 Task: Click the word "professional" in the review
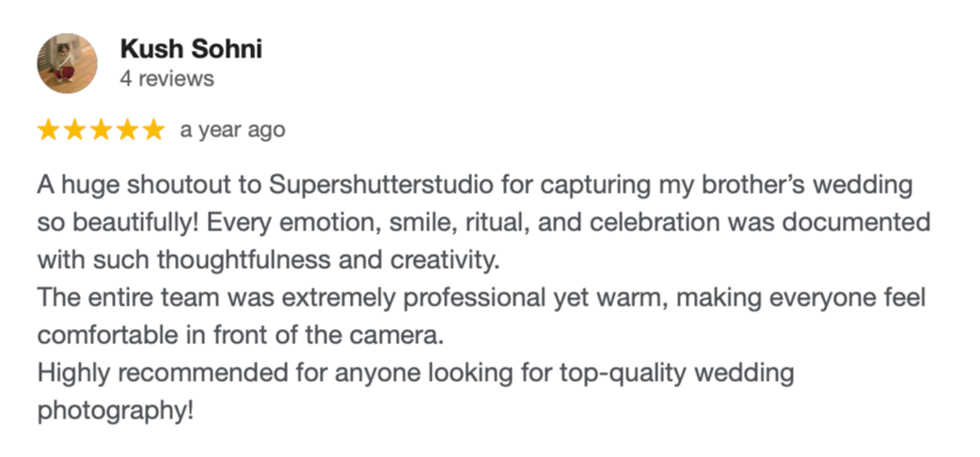coord(475,298)
